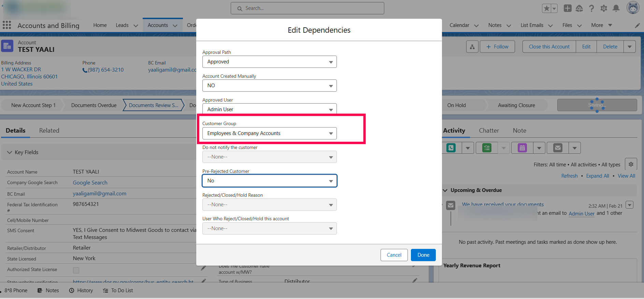The width and height of the screenshot is (644, 299).
Task: Click the Cancel button in dialog
Action: (x=394, y=255)
